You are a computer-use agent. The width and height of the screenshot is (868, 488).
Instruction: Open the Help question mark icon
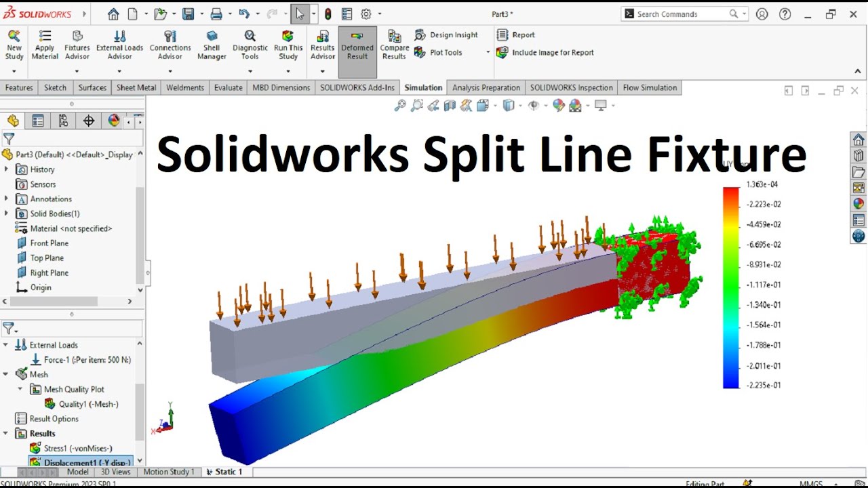tap(785, 14)
